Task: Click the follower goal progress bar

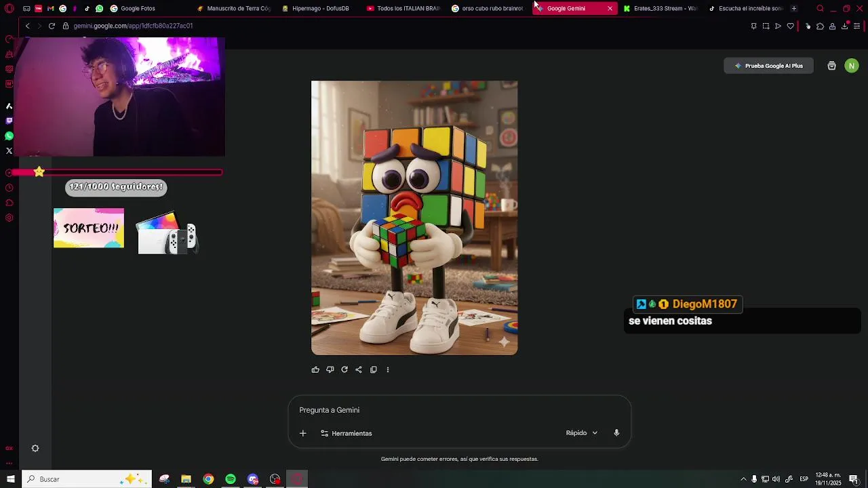Action: (117, 172)
